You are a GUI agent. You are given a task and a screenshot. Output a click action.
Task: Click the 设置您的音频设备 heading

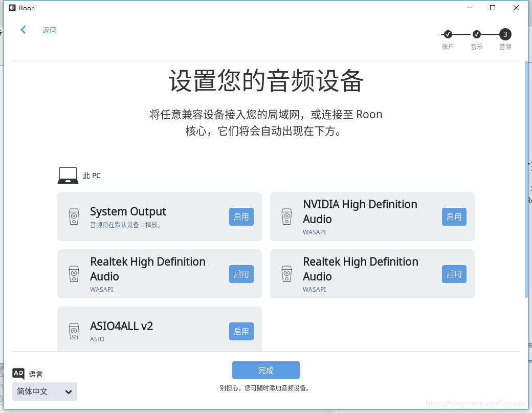pos(266,81)
